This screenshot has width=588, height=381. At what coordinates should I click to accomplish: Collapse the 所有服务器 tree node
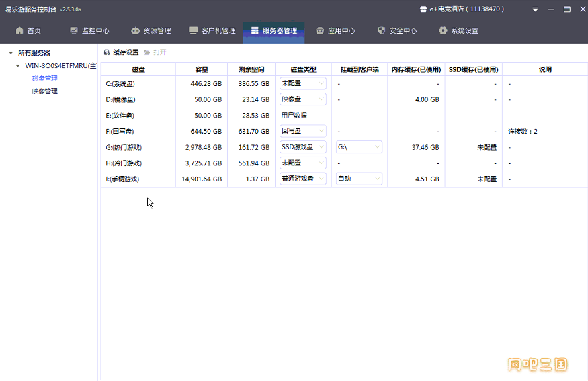coord(11,53)
